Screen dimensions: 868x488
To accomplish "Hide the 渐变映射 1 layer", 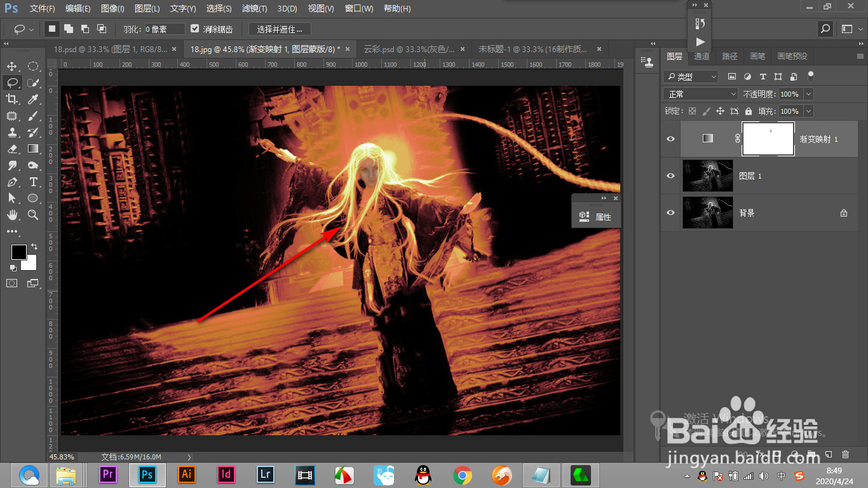I will 670,139.
